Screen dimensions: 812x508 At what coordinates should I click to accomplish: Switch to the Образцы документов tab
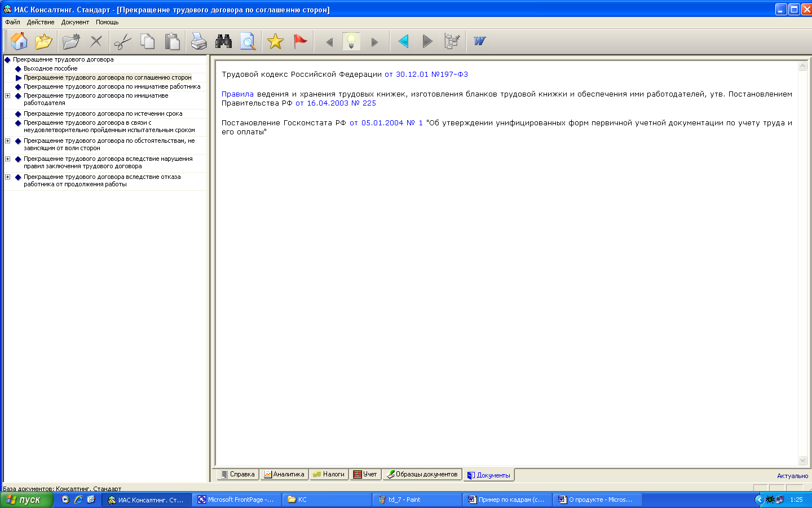click(422, 474)
